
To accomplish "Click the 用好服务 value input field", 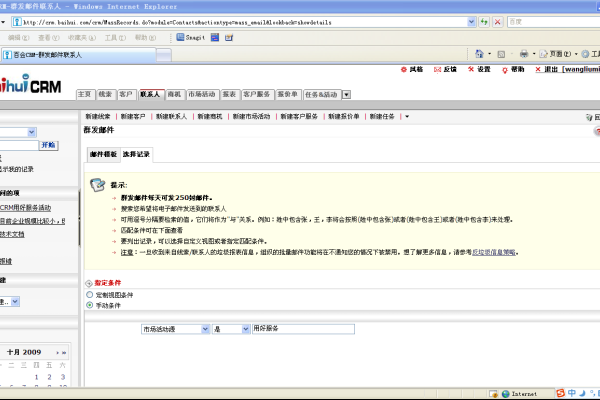I will coord(303,329).
